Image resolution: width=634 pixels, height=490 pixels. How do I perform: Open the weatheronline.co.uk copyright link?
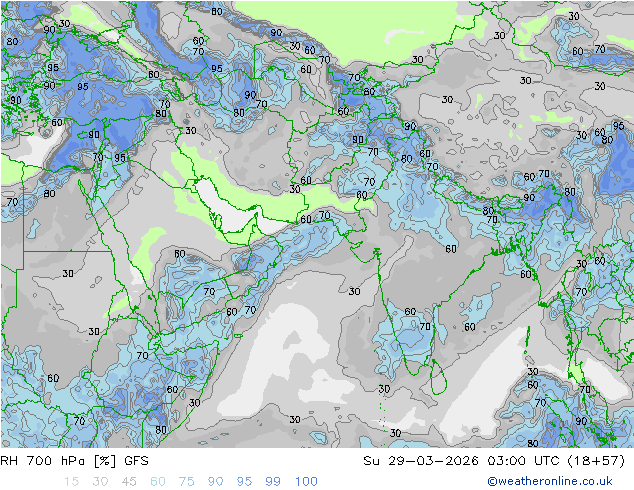549,481
